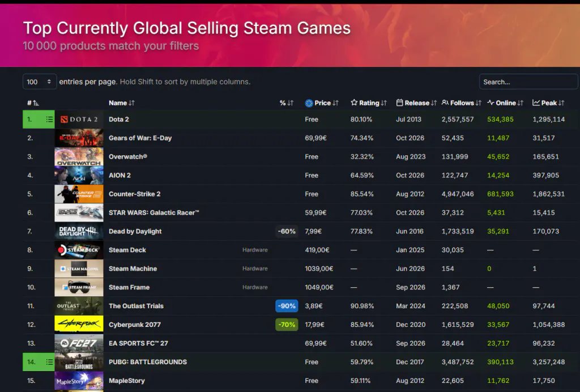The height and width of the screenshot is (392, 580).
Task: Open the entries per page dropdown
Action: point(40,82)
